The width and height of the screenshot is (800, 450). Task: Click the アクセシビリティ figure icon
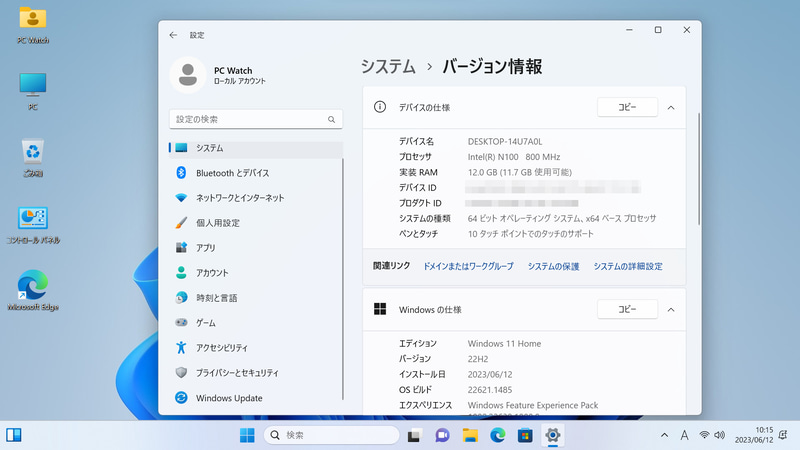pos(181,347)
